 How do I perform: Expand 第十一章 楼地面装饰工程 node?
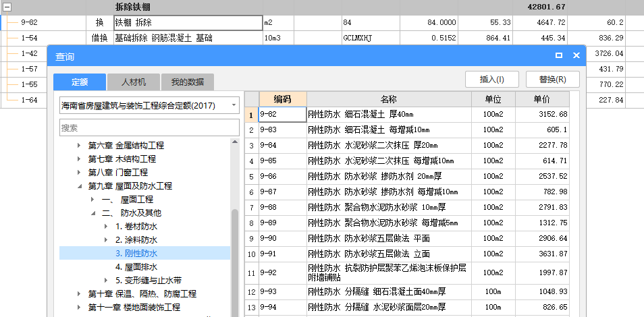[79, 307]
